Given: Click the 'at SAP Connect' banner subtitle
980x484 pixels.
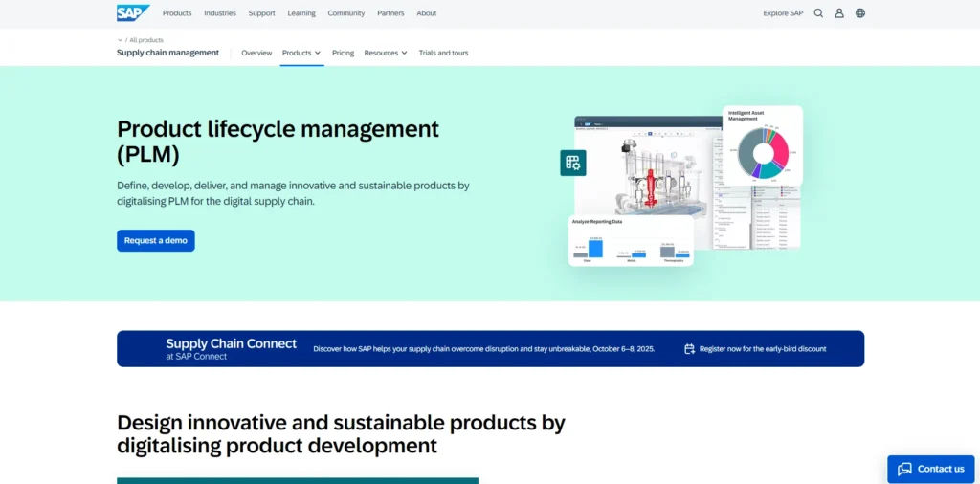Looking at the screenshot, I should click(x=196, y=357).
